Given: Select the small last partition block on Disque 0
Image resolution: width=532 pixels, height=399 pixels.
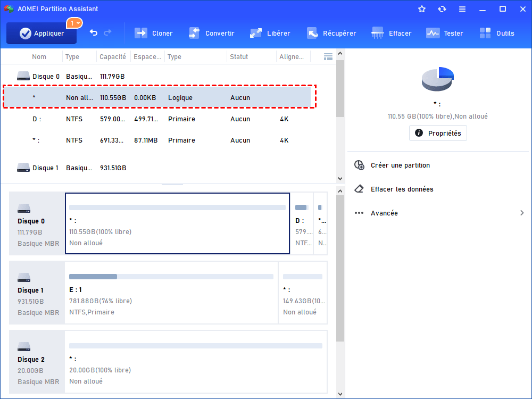Looking at the screenshot, I should tap(321, 223).
